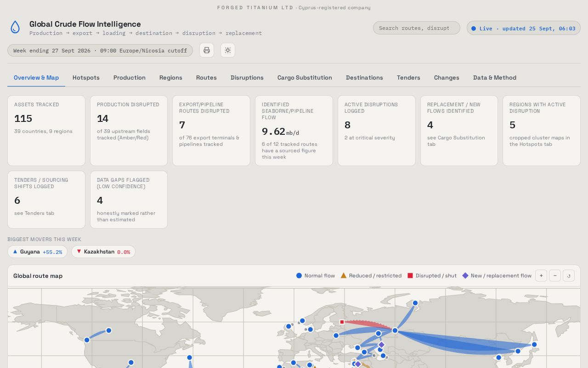This screenshot has height=368, width=588.
Task: Click the Global route map heading
Action: pos(38,276)
